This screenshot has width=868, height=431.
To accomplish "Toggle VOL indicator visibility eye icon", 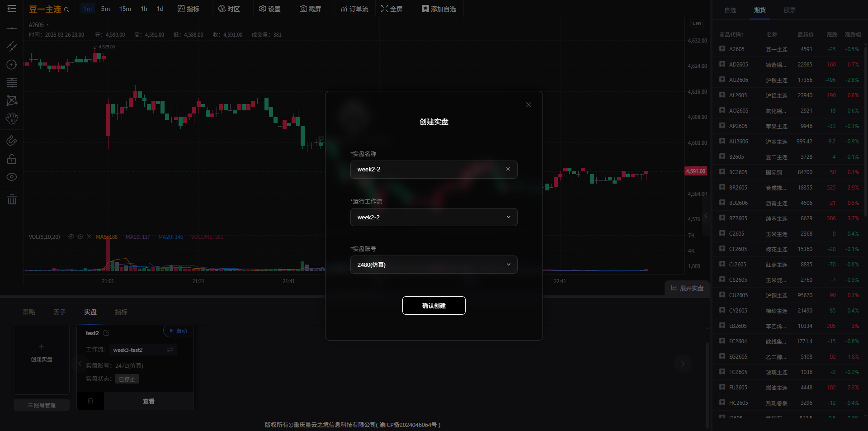I will tap(71, 237).
